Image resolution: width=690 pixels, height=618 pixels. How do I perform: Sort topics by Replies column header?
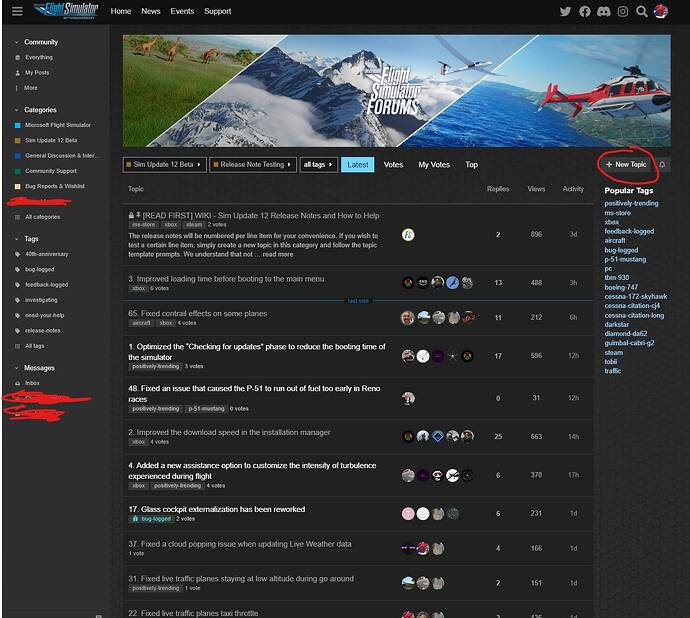coord(498,189)
